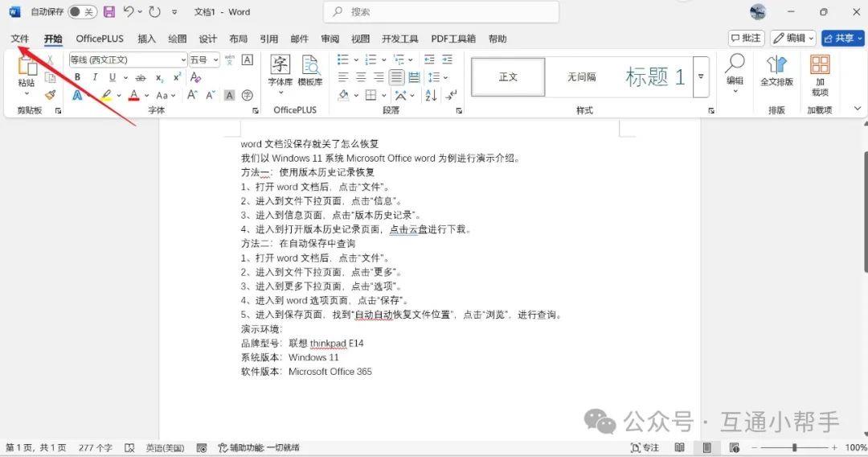Image resolution: width=868 pixels, height=457 pixels.
Task: Align text left in paragraph group
Action: click(x=343, y=77)
